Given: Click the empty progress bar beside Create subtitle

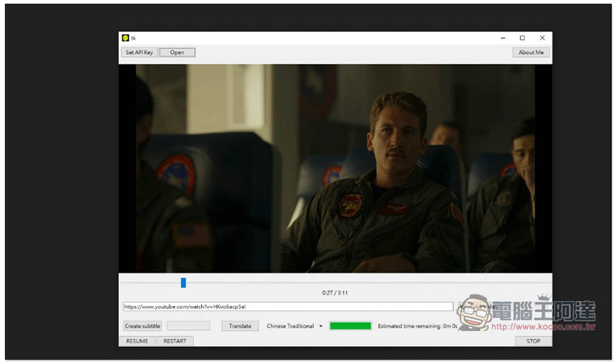Looking at the screenshot, I should coord(188,326).
